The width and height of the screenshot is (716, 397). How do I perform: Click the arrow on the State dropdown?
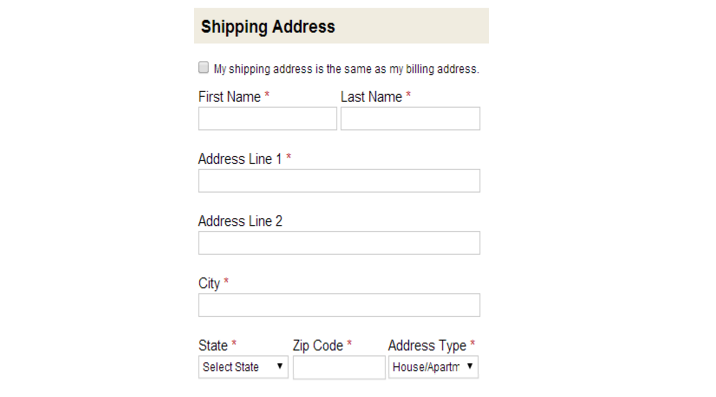click(279, 366)
